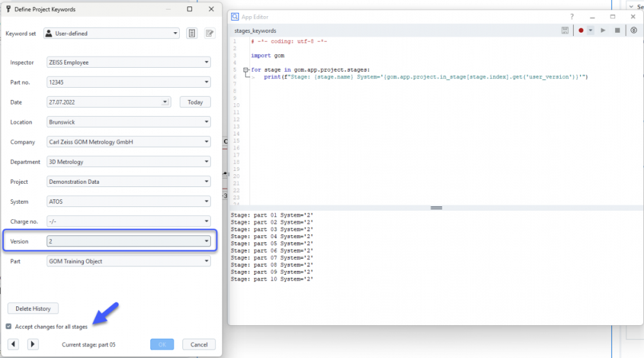
Task: Click the save script icon
Action: pos(565,30)
